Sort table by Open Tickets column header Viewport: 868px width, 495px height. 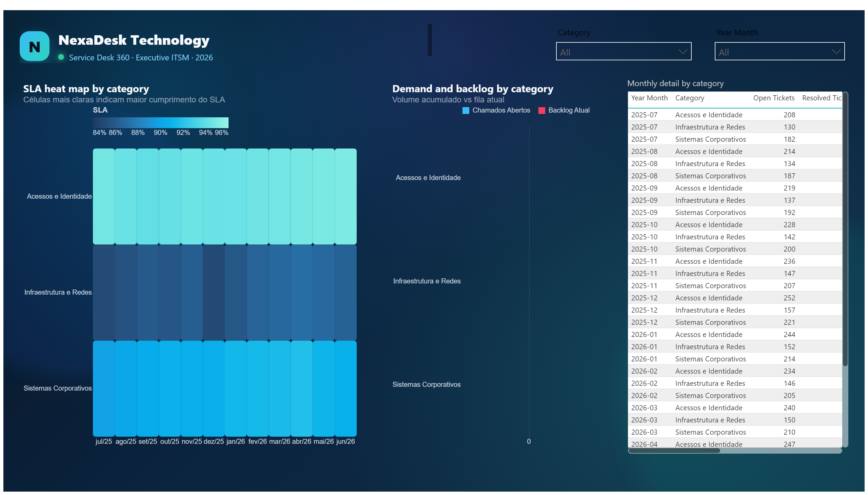pos(773,98)
